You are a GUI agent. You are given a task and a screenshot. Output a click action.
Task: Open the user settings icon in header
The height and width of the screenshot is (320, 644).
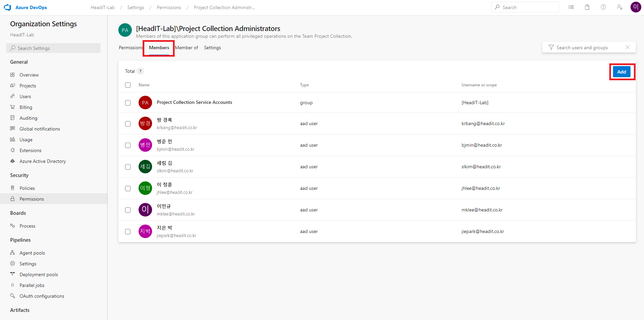620,7
